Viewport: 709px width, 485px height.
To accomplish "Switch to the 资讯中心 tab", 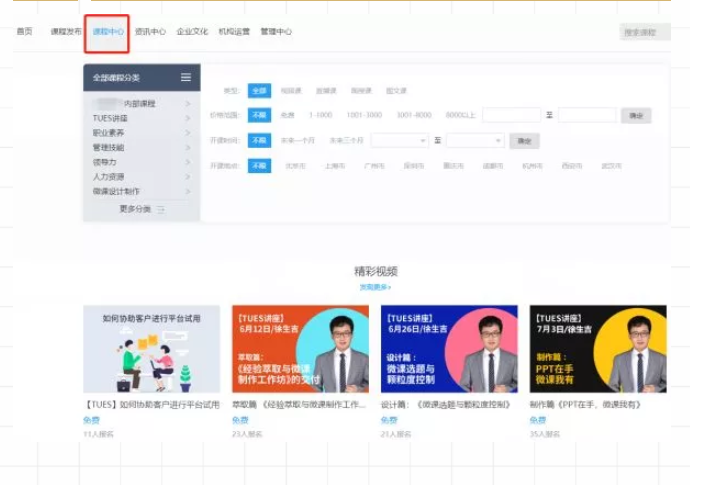I will point(150,31).
